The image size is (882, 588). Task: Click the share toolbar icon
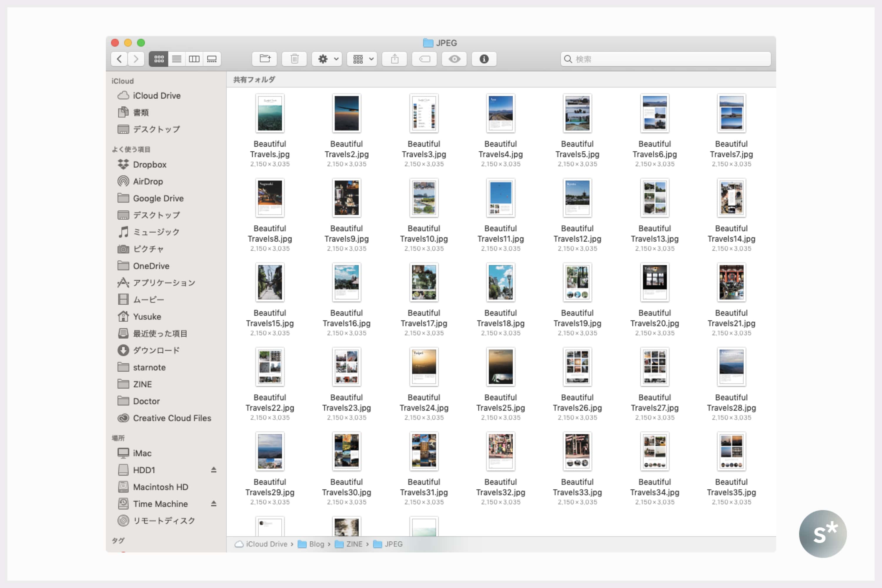click(395, 59)
